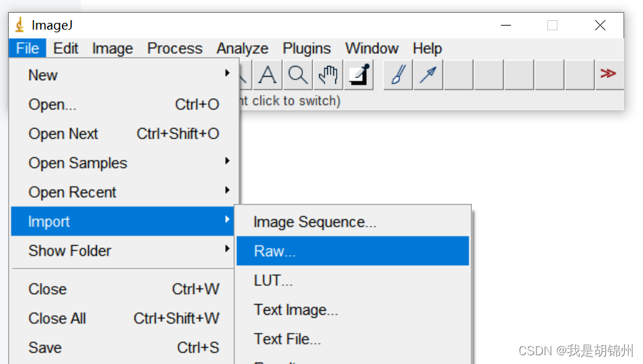The image size is (643, 364).
Task: Open the Edit menu
Action: (x=65, y=48)
